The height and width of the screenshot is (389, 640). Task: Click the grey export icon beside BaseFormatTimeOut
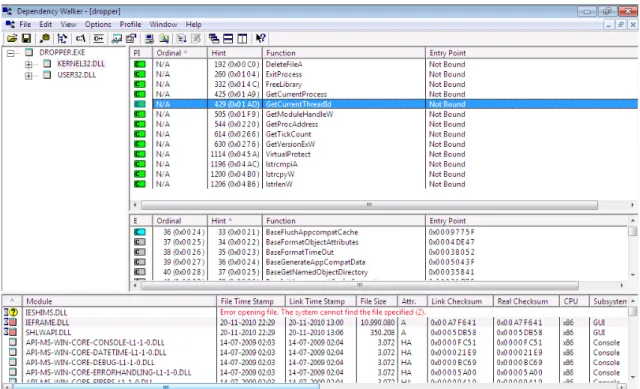140,252
